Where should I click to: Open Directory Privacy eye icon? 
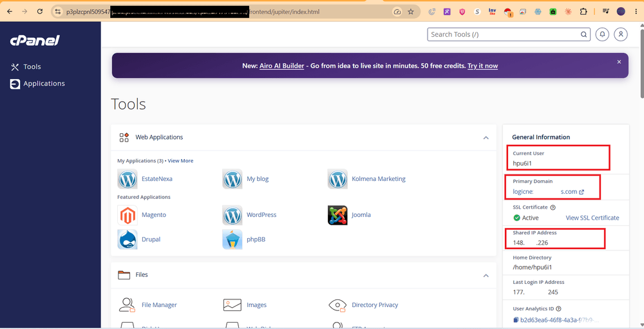point(337,305)
